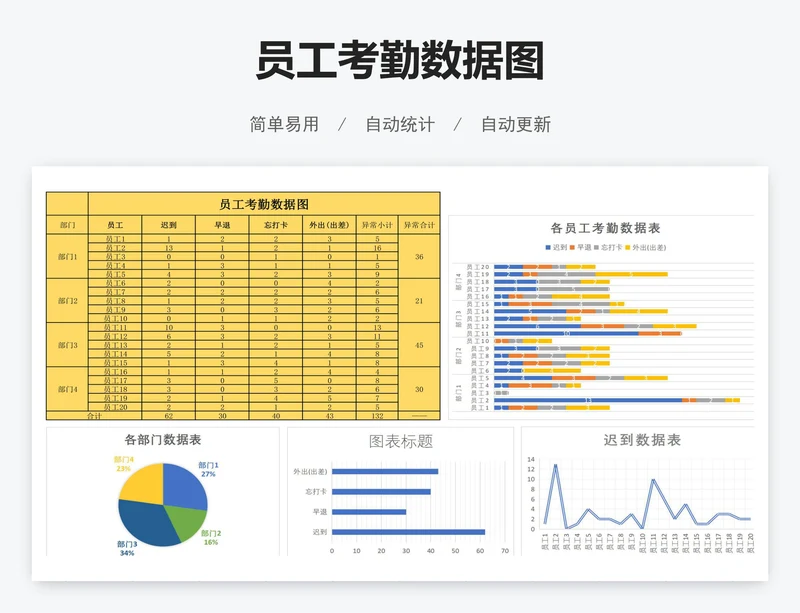The width and height of the screenshot is (800, 613).
Task: Click the line chart title 迟到数据表
Action: pyautogui.click(x=642, y=440)
